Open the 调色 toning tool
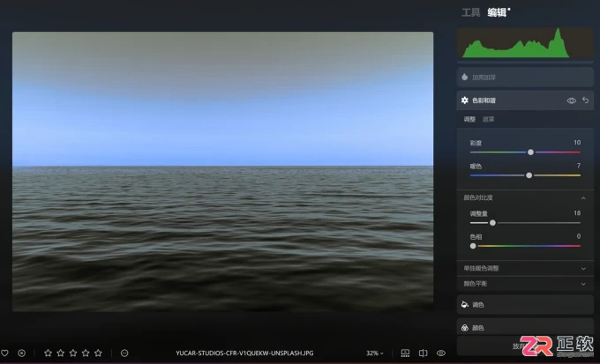Viewport: 600px width, 364px height. (525, 305)
